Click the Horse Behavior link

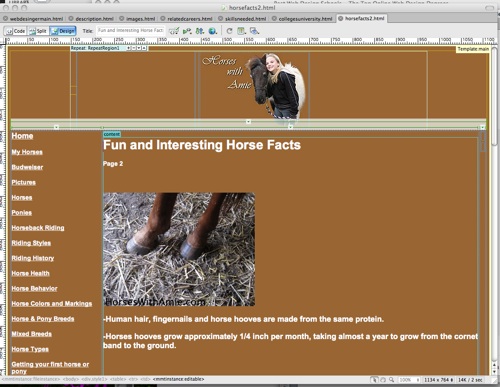coord(34,288)
